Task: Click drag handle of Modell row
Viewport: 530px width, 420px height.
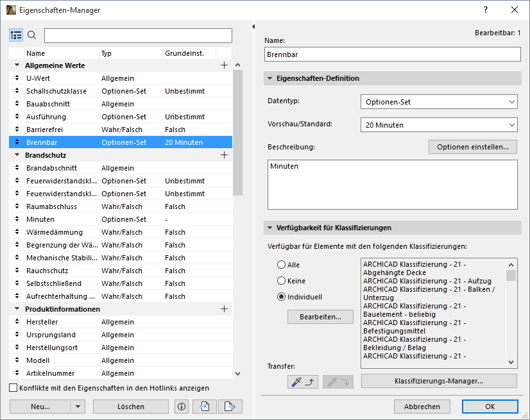Action: [17, 360]
